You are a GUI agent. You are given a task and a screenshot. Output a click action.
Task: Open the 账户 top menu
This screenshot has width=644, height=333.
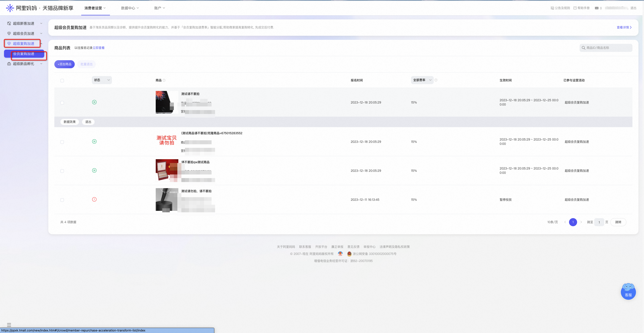point(159,8)
